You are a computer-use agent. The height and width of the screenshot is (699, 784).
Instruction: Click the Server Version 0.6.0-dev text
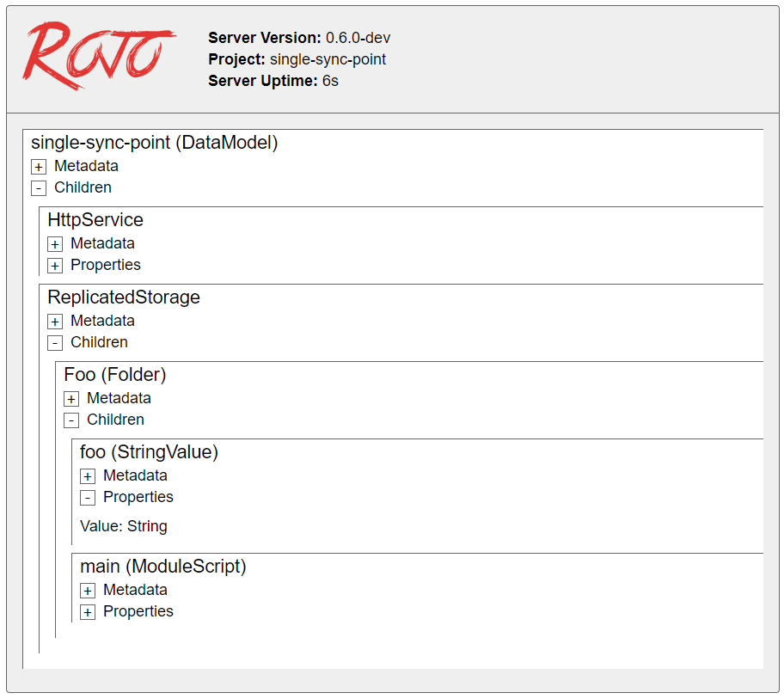tap(299, 38)
